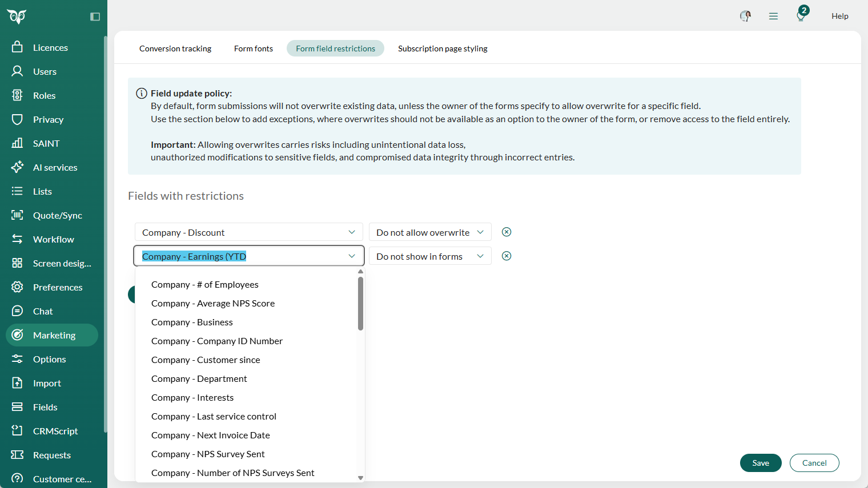Open notifications lightbulb with badge 2
The height and width of the screenshot is (488, 868).
point(802,14)
